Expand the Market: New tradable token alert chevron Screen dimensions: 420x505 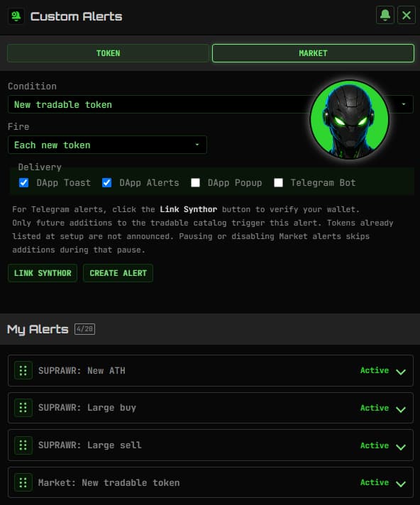(401, 484)
